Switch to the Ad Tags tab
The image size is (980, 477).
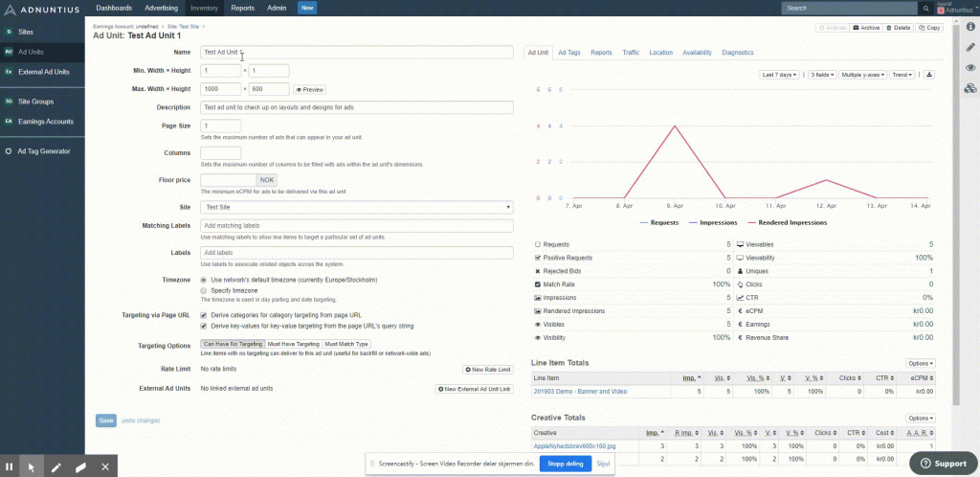point(569,53)
